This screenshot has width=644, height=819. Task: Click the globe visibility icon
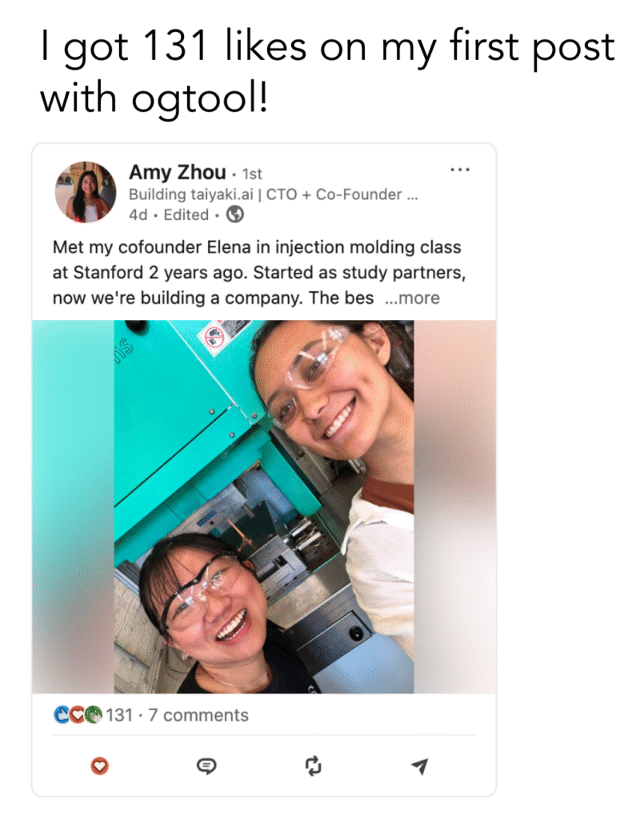tap(235, 214)
